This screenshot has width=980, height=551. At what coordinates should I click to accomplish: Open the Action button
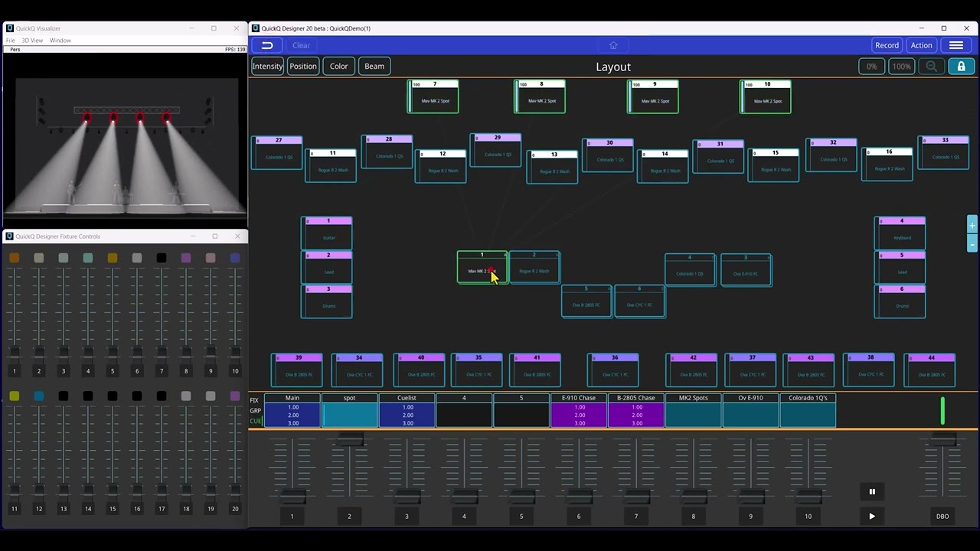(x=922, y=45)
